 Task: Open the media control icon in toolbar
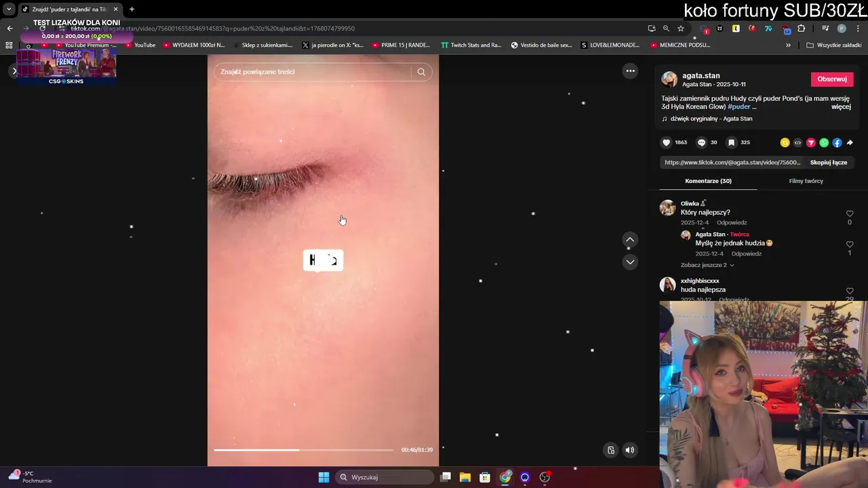(x=825, y=28)
